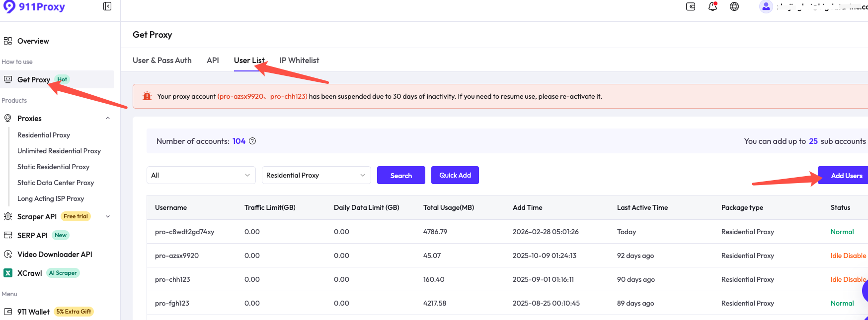
Task: Click username pro-fgh123
Action: [172, 303]
